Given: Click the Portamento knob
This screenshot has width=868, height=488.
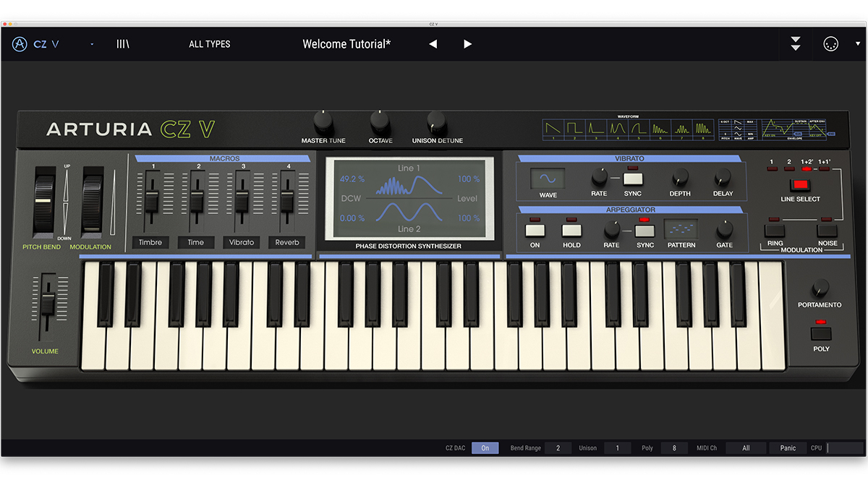Looking at the screenshot, I should [x=820, y=288].
